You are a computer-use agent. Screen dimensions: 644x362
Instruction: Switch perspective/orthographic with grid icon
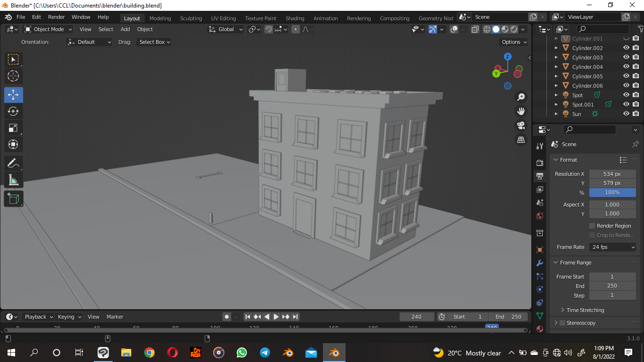(x=521, y=140)
